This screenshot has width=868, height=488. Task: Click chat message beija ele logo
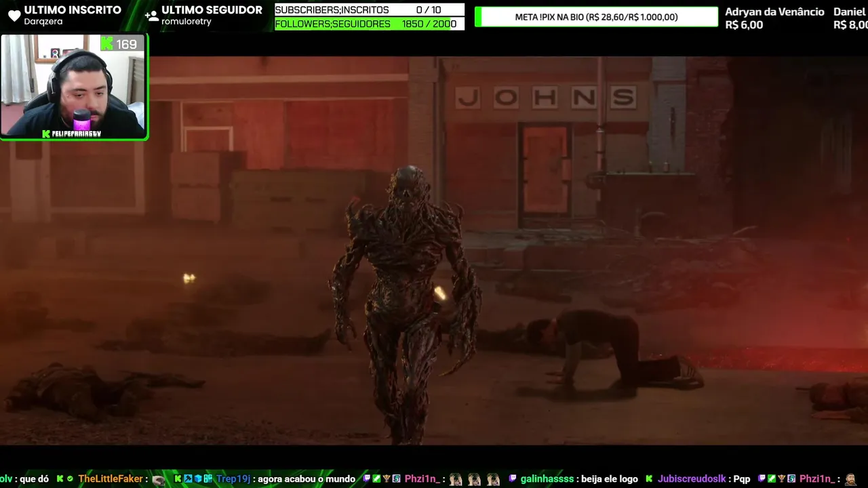609,479
